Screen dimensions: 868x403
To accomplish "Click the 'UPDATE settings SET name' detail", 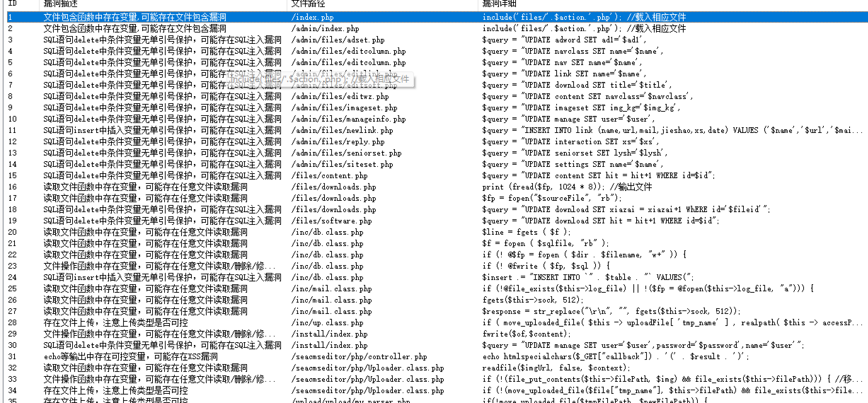I will 573,164.
